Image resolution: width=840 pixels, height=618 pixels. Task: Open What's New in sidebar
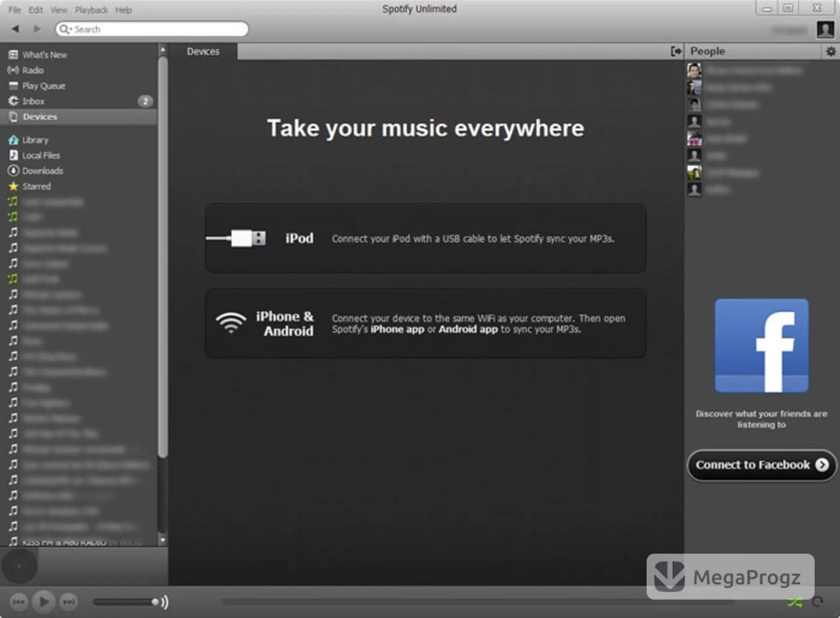coord(44,55)
